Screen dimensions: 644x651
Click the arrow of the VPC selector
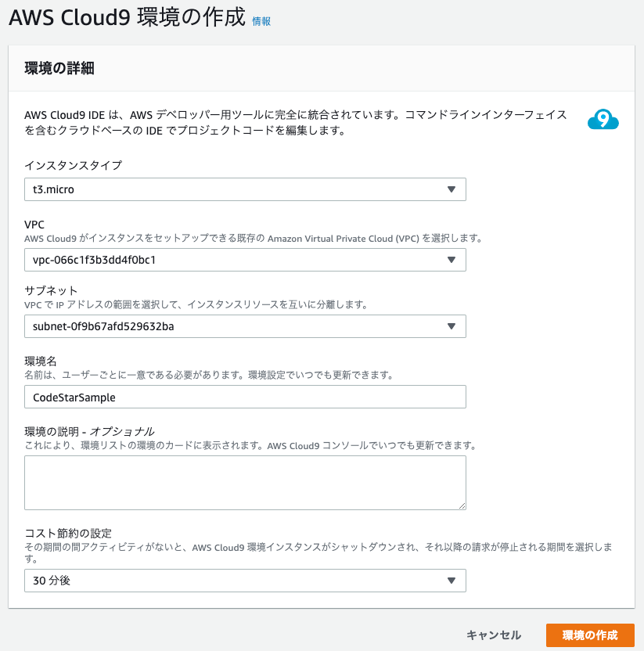[452, 260]
